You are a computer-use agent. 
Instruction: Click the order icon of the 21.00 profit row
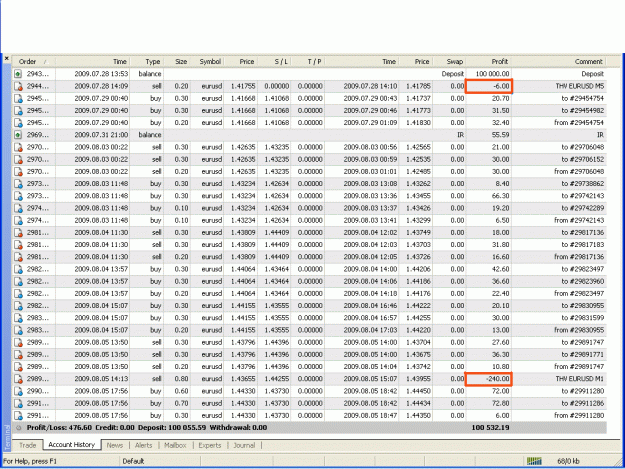click(x=18, y=147)
